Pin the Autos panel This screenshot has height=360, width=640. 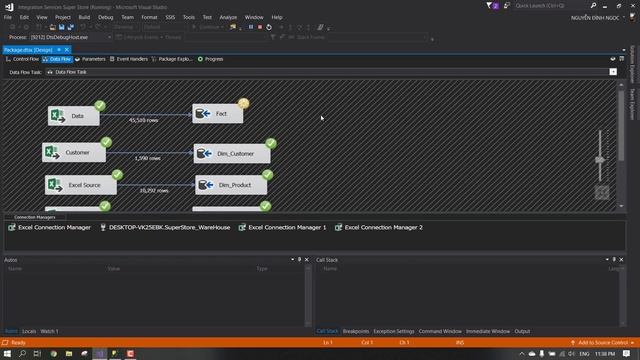[x=299, y=260]
